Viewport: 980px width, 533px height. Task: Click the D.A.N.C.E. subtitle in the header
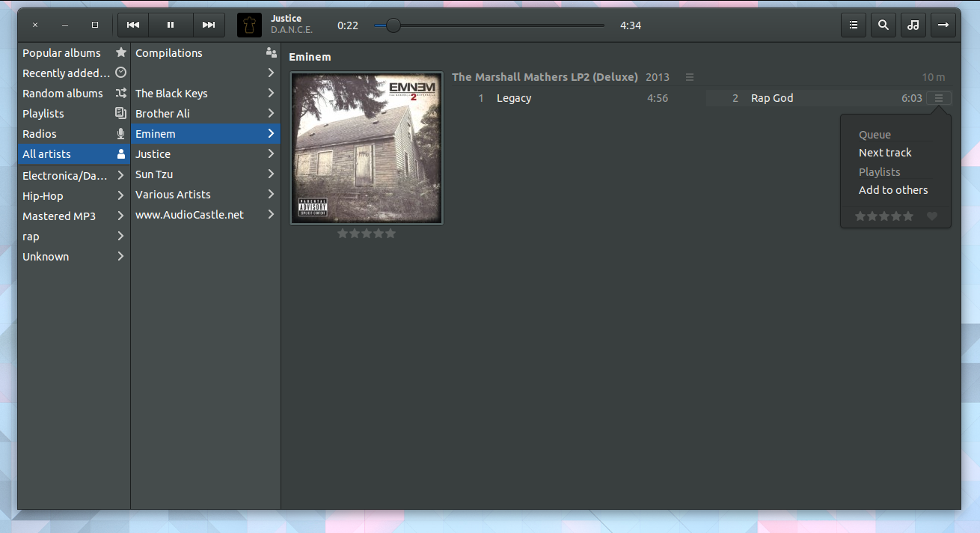292,30
